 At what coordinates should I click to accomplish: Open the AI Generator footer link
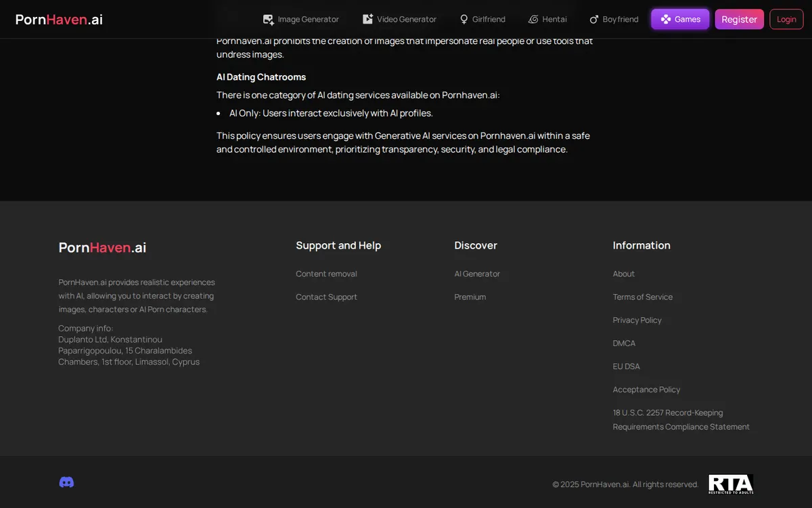point(477,274)
